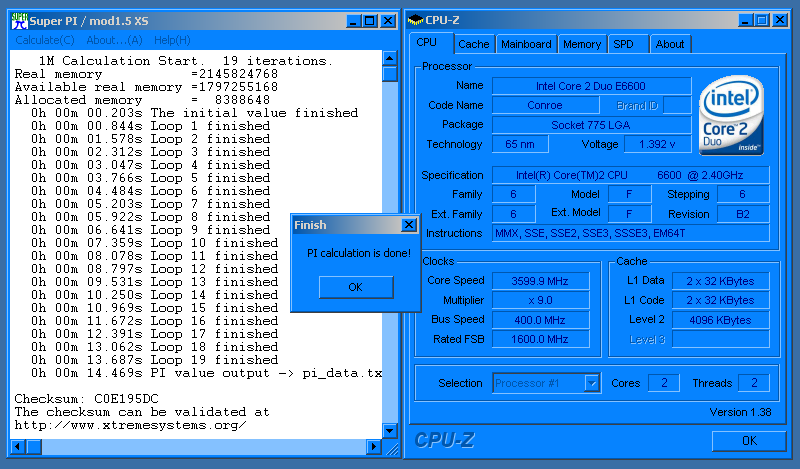
Task: Expand the Processor #1 selection dropdown
Action: (x=591, y=383)
